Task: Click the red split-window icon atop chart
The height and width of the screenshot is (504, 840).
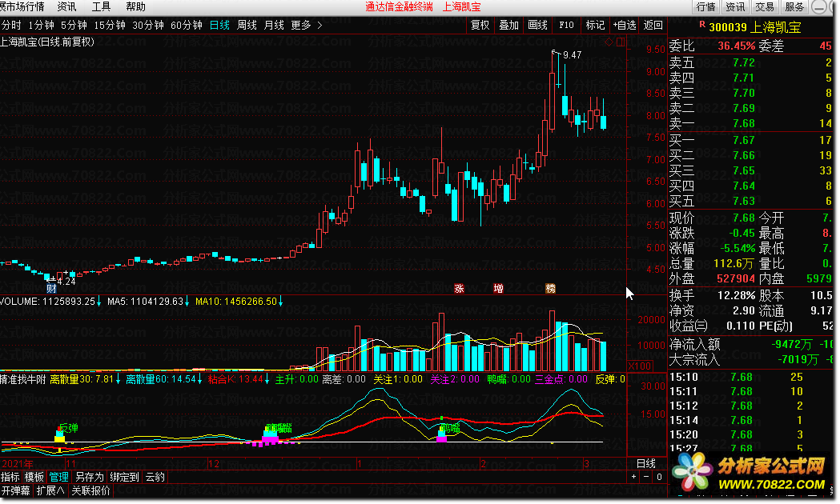Action: 621,42
